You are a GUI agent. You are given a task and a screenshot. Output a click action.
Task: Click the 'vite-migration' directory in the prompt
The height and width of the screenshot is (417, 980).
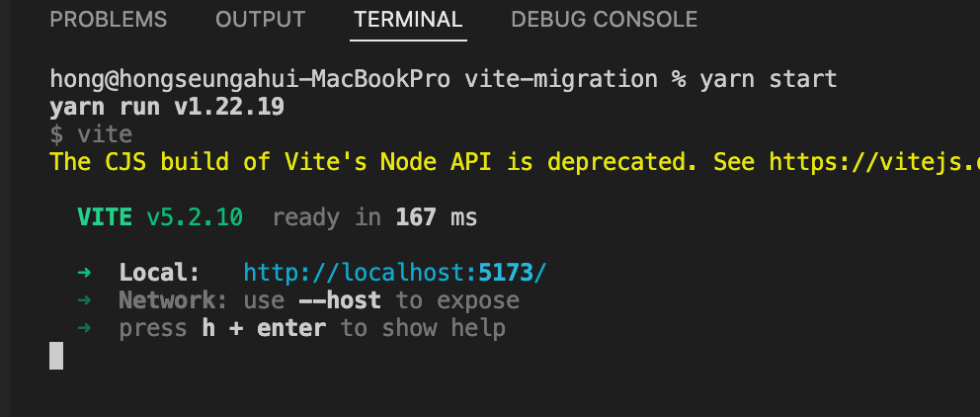coord(560,80)
